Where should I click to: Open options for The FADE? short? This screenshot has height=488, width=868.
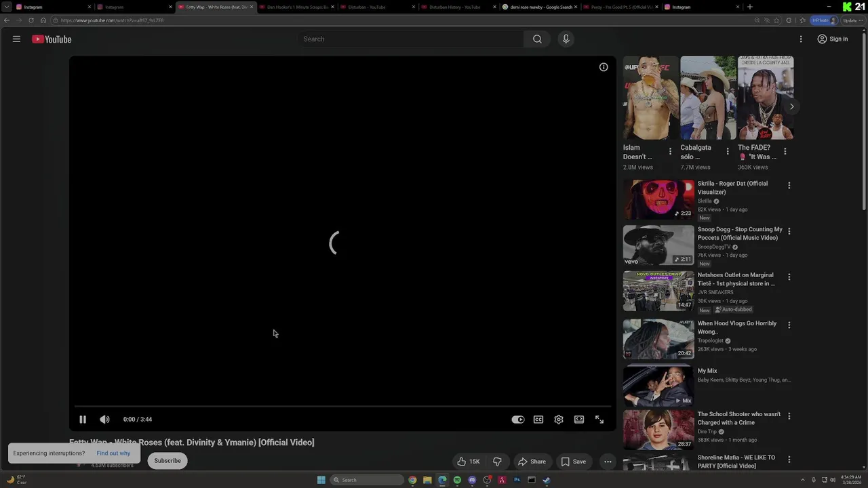coord(785,152)
